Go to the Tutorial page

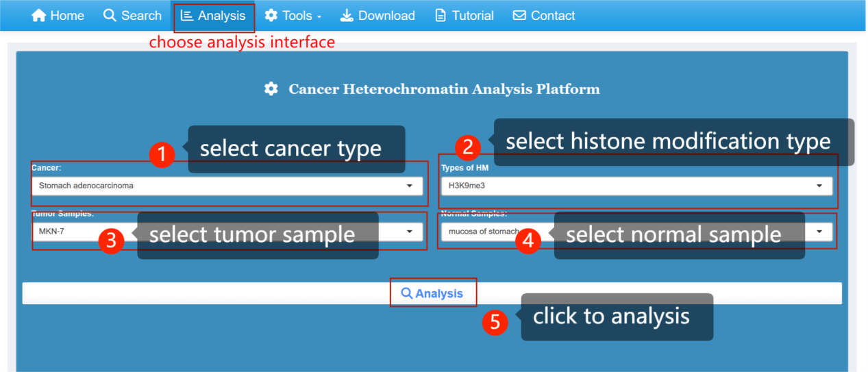pos(473,15)
